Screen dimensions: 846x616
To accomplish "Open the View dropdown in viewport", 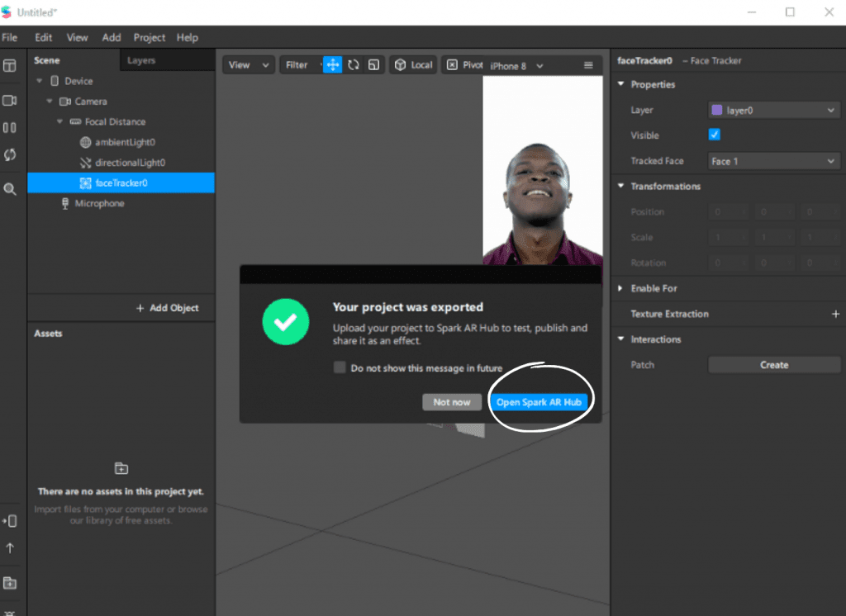I will (x=249, y=64).
